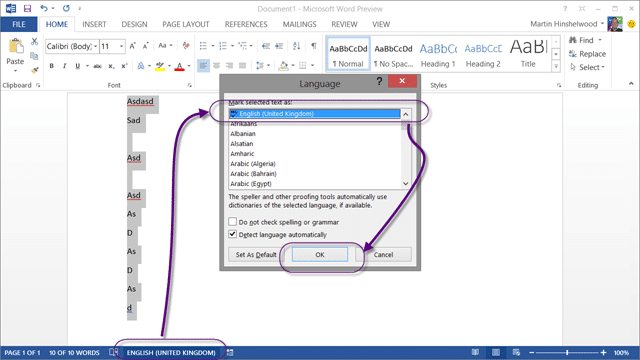
Task: Select the Format Painter brush icon
Action: 35,70
